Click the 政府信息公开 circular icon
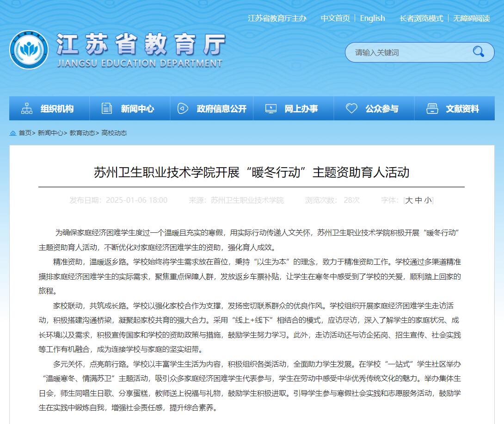Viewport: 504px width, 424px height. tap(183, 108)
